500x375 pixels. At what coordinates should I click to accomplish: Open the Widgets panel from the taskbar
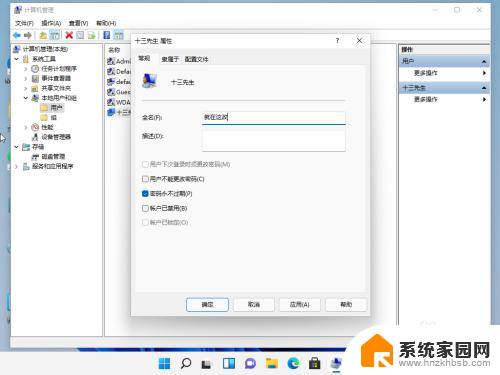229,363
